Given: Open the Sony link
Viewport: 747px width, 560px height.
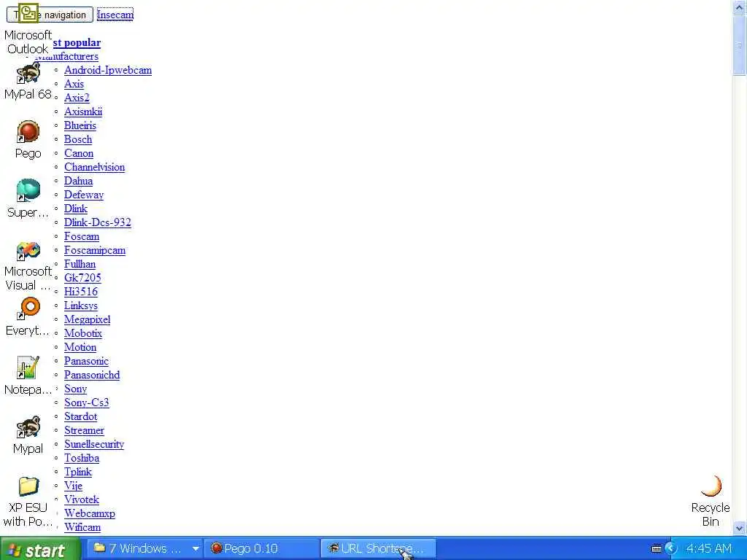Looking at the screenshot, I should [76, 389].
